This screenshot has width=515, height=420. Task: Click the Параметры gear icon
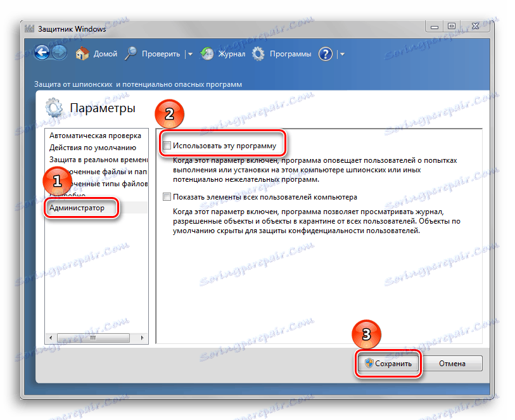point(54,108)
